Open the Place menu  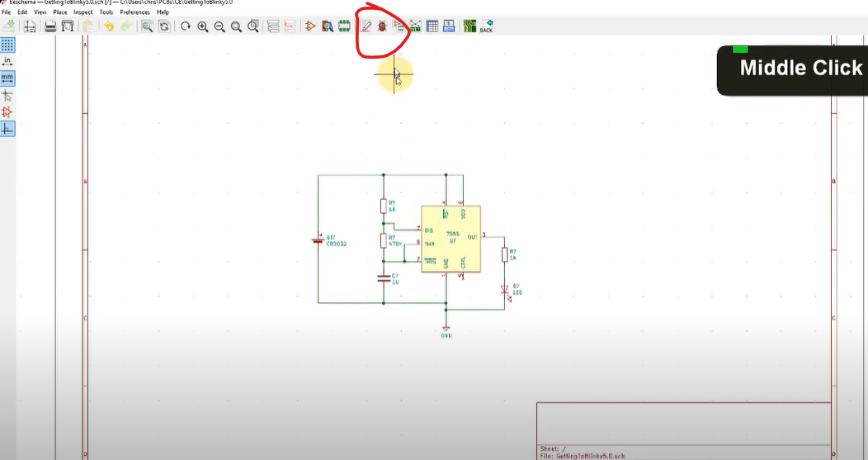point(59,12)
